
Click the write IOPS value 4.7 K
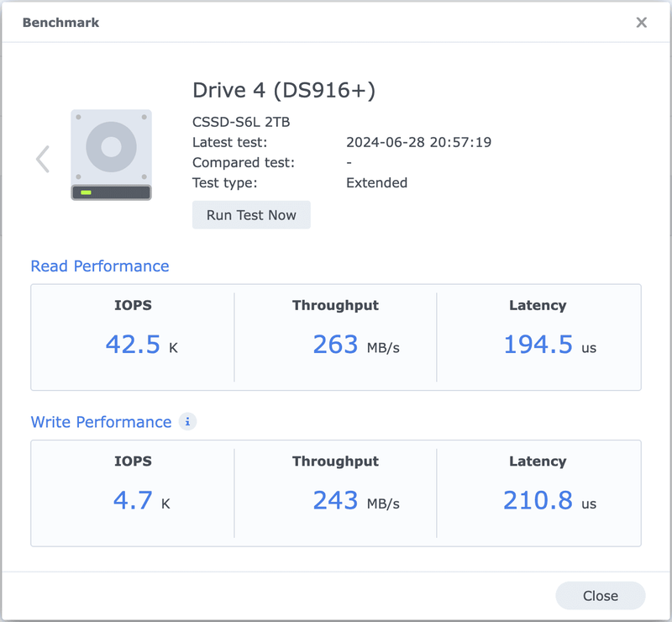click(141, 501)
